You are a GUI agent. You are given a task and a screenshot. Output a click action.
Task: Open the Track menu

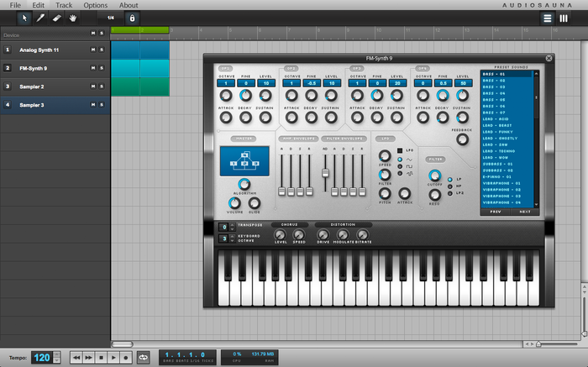(64, 5)
